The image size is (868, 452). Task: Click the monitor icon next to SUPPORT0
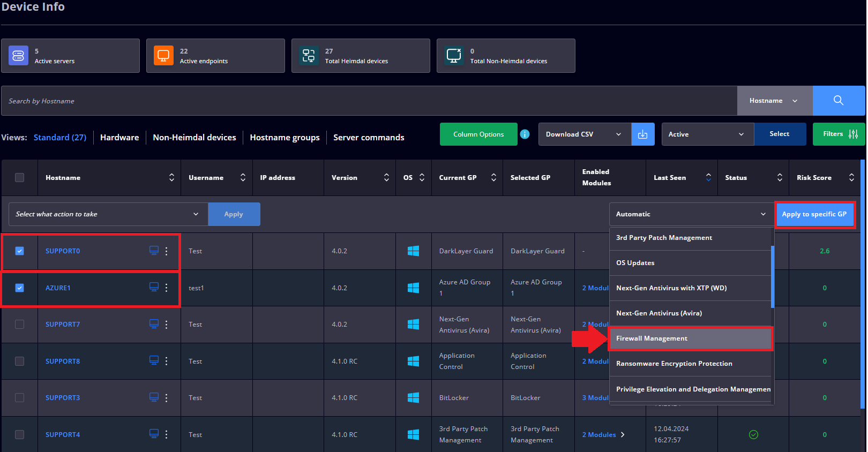click(x=154, y=251)
